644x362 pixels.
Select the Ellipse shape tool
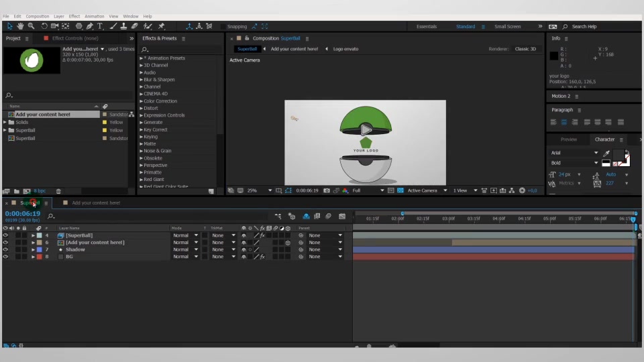tap(78, 26)
